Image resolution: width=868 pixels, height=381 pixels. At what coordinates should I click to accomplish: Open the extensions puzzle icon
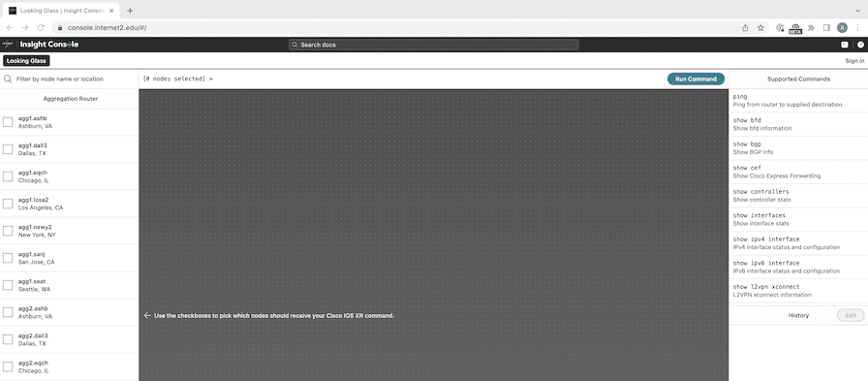tap(811, 28)
